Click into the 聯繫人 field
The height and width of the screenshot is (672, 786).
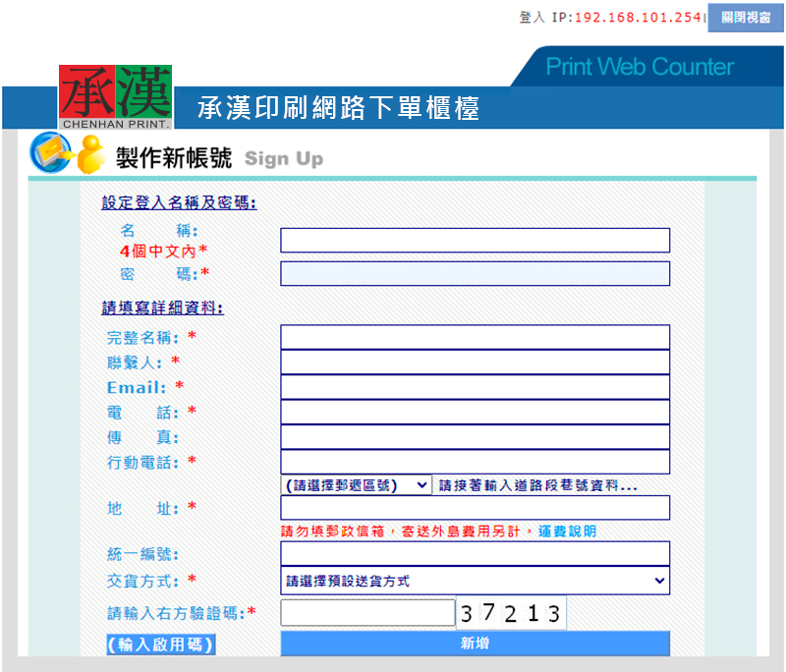click(475, 362)
